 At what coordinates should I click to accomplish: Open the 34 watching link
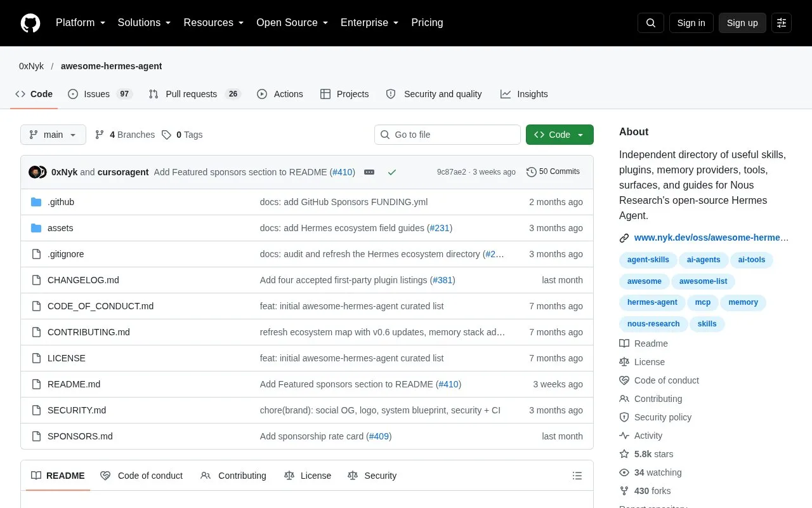pyautogui.click(x=651, y=472)
